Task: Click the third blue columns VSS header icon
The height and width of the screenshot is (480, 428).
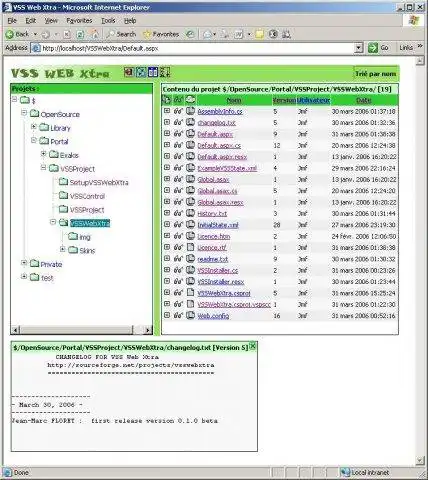Action: [153, 72]
